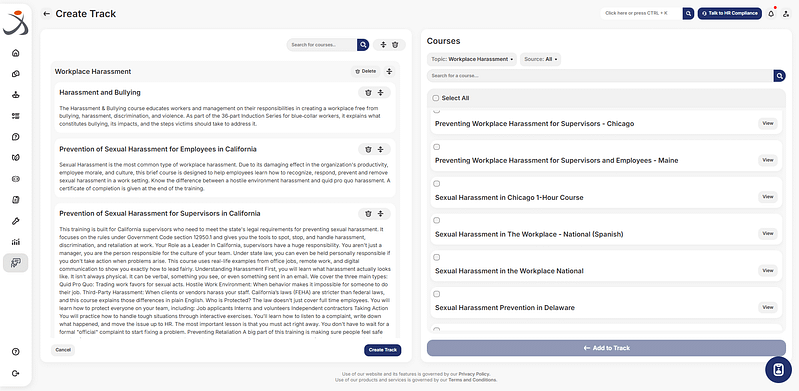Click the Workplace Harassment section heading
799x391 pixels.
coord(93,72)
